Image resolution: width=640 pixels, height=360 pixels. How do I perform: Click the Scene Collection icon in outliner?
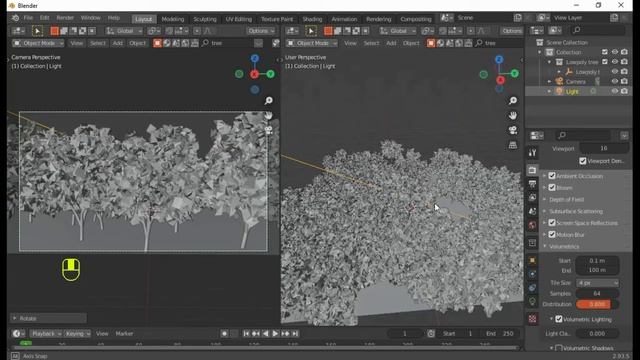[540, 42]
